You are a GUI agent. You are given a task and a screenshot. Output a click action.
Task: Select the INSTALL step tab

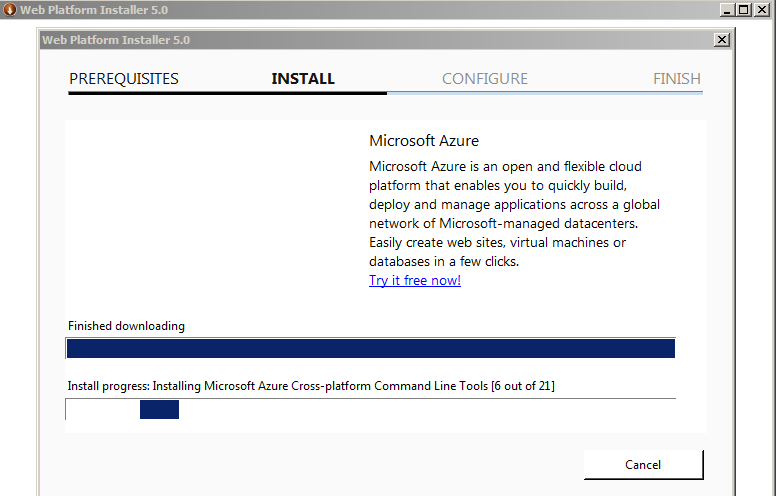pyautogui.click(x=303, y=79)
